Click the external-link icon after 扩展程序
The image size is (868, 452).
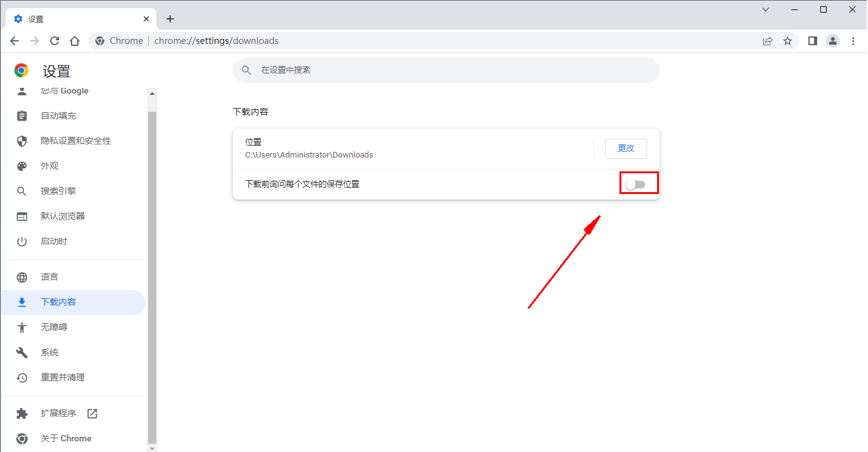click(92, 414)
